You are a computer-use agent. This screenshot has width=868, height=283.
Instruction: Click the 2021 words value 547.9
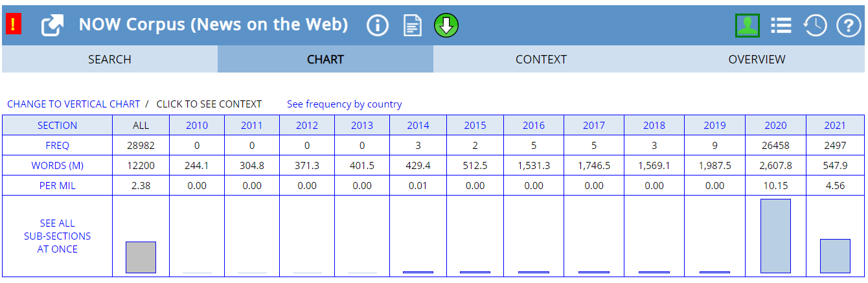coord(835,166)
